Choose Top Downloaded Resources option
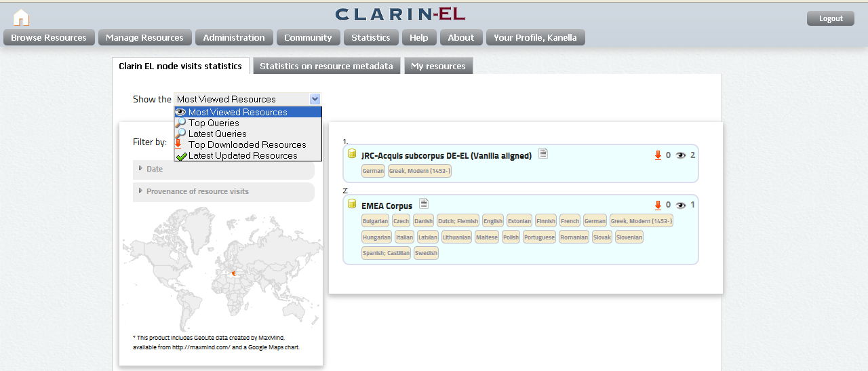This screenshot has height=371, width=868. click(x=248, y=144)
